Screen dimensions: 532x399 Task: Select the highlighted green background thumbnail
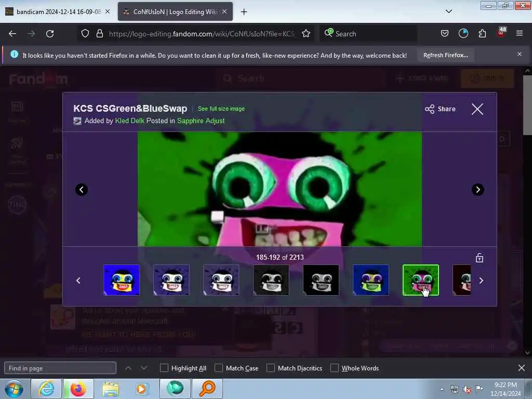pyautogui.click(x=421, y=280)
